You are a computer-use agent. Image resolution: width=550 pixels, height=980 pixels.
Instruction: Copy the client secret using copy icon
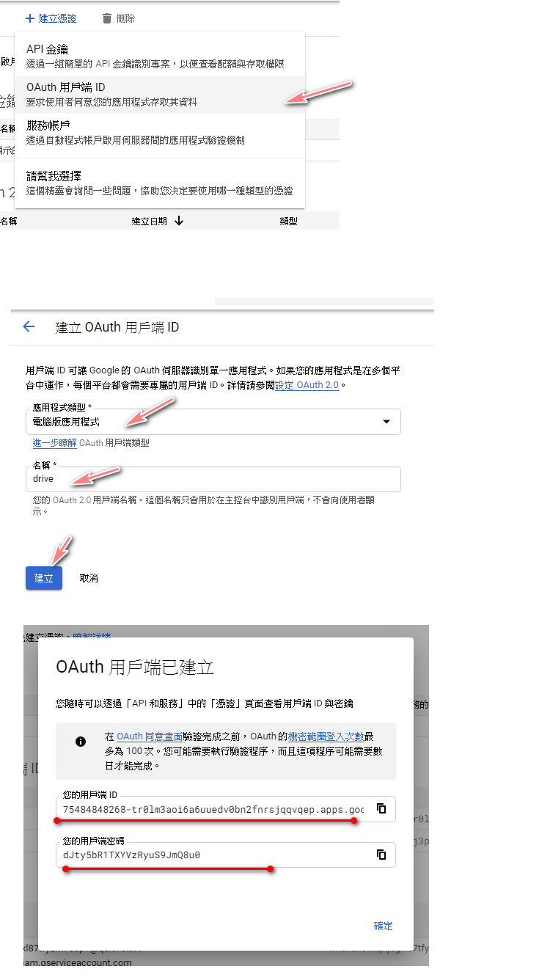tap(381, 855)
